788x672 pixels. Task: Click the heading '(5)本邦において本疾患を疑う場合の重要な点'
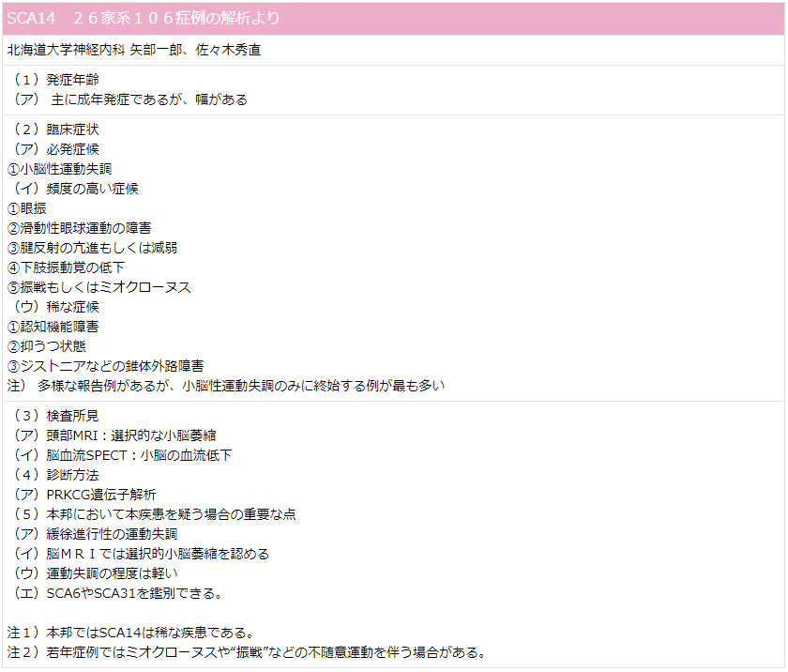[153, 514]
